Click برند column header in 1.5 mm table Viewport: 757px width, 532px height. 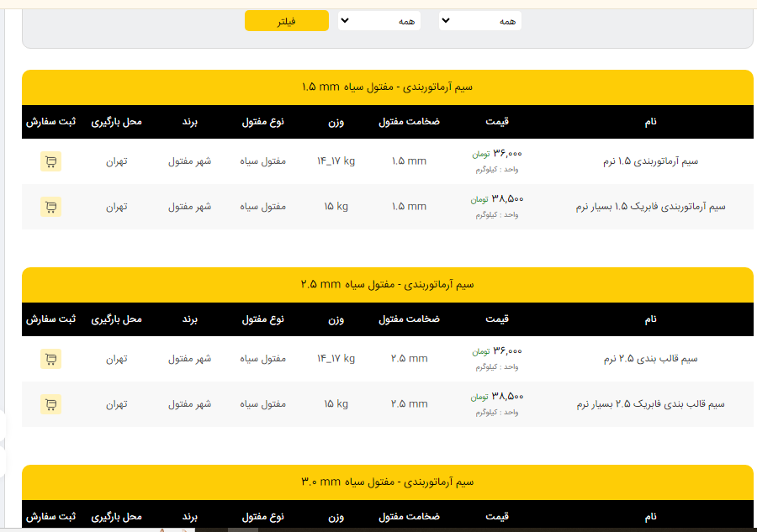click(x=189, y=122)
